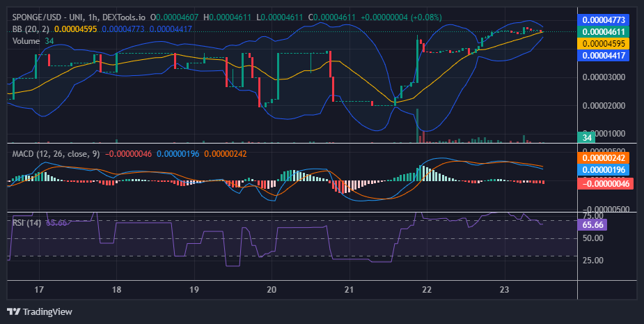
Task: Select the RSI (14) indicator label
Action: pyautogui.click(x=26, y=223)
